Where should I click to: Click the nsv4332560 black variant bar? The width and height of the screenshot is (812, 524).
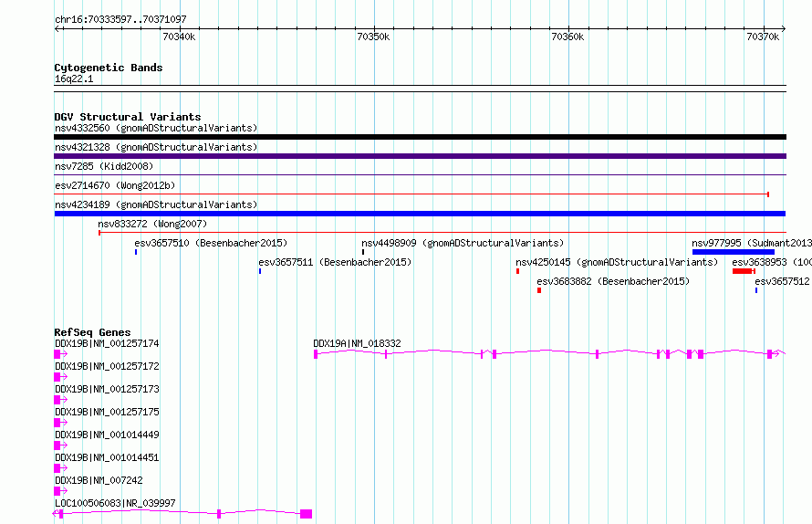coord(420,137)
